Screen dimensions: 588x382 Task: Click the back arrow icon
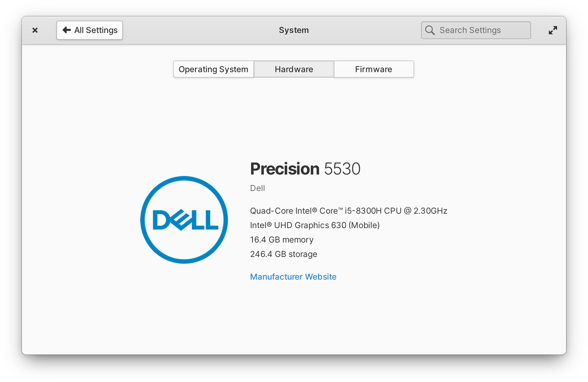click(67, 30)
